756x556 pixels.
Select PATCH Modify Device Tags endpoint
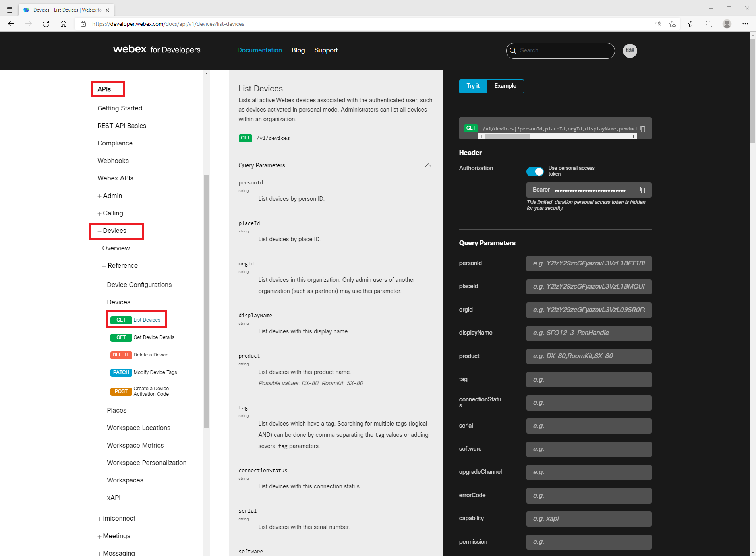click(143, 372)
